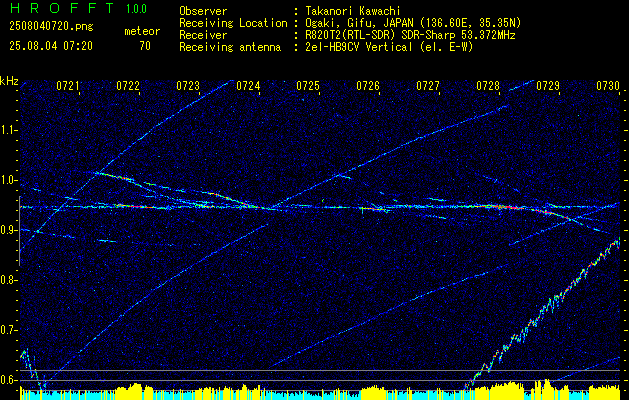Click the kHz axis unit label
Viewport: 629px width, 400px height.
pos(9,81)
